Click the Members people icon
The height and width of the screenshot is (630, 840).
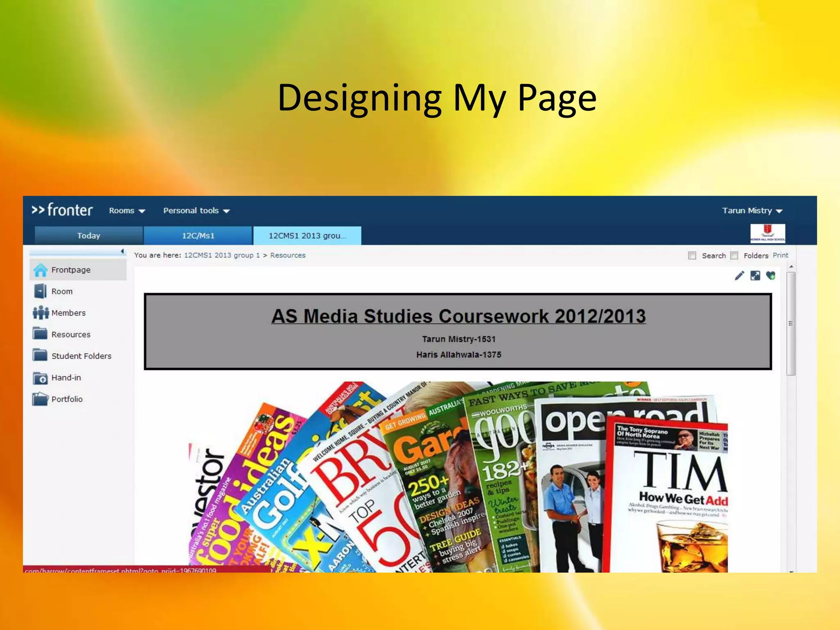(41, 313)
